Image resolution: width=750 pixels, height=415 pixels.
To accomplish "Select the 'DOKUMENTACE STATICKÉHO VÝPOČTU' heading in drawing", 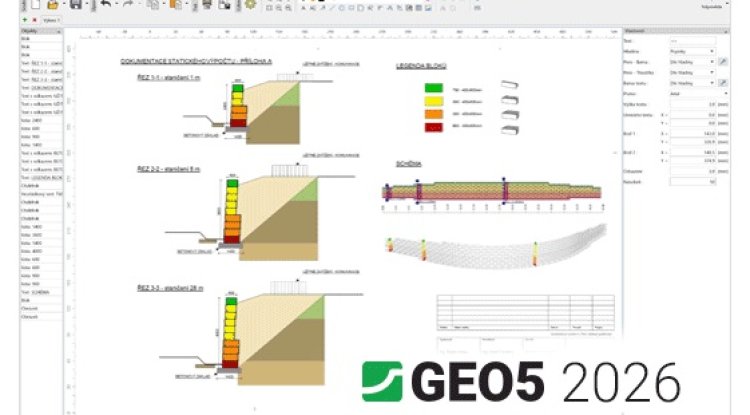I will [x=196, y=61].
